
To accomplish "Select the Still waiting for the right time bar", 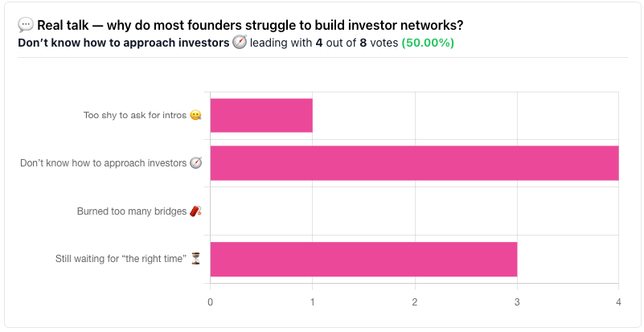I will [363, 259].
